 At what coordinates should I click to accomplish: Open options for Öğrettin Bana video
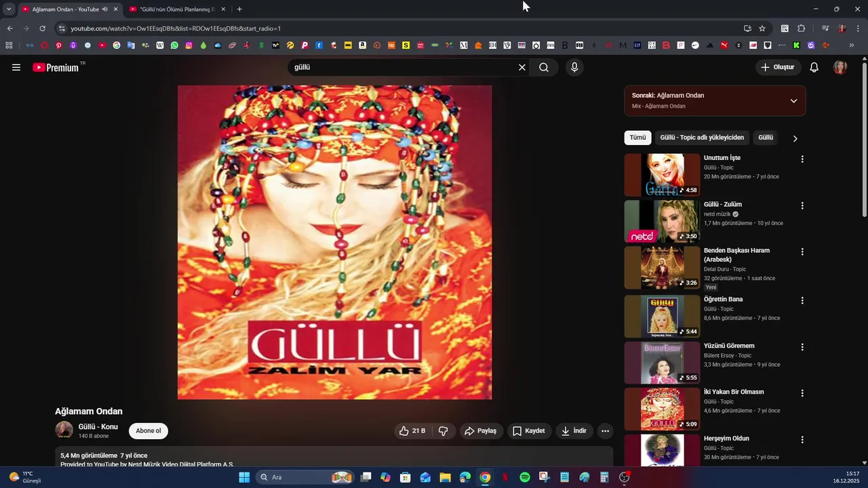point(802,300)
